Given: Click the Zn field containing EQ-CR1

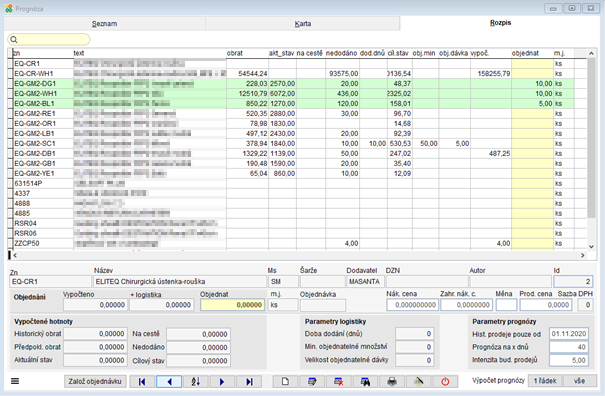Looking at the screenshot, I should click(x=51, y=281).
